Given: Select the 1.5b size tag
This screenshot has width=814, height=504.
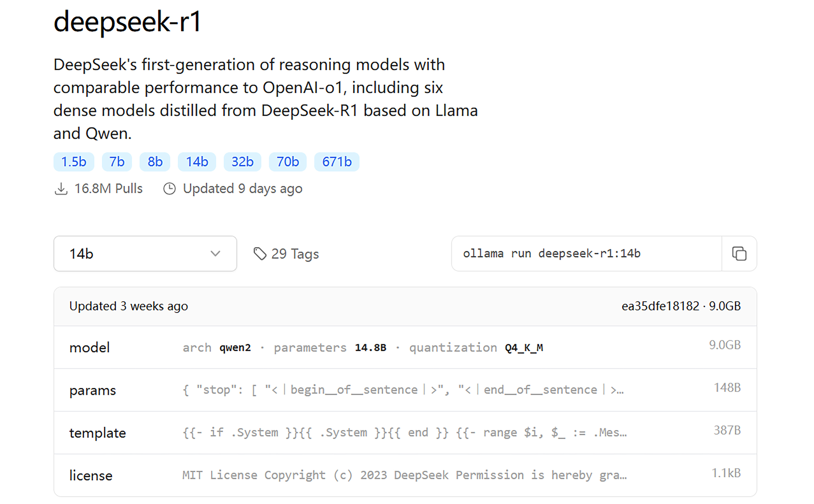Looking at the screenshot, I should tap(74, 162).
